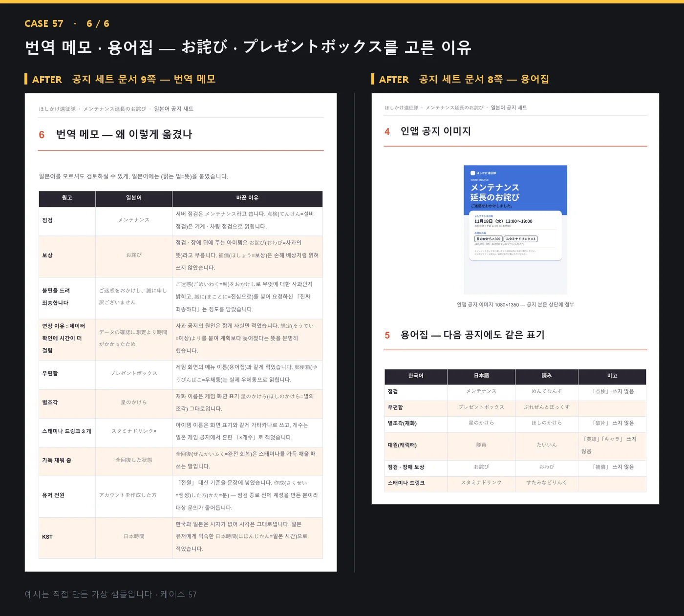684x616 pixels.
Task: Click the 'KST' cell
Action: pyautogui.click(x=67, y=537)
